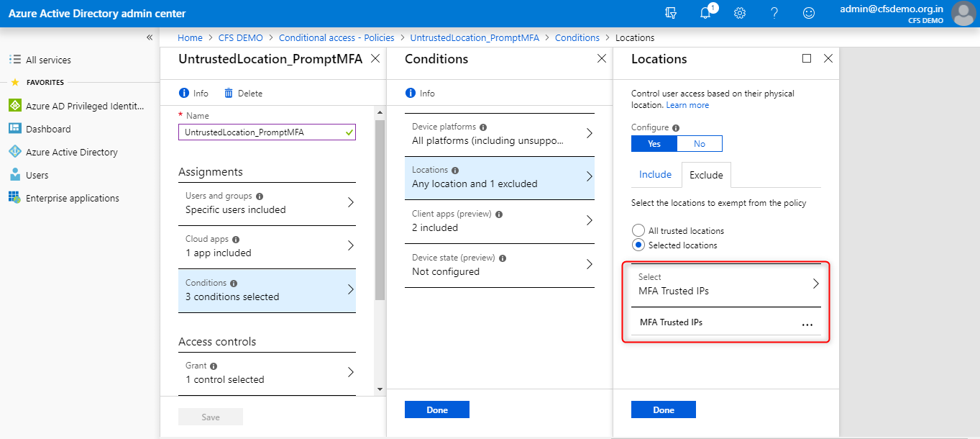
Task: Click the Home breadcrumb link
Action: [x=190, y=37]
